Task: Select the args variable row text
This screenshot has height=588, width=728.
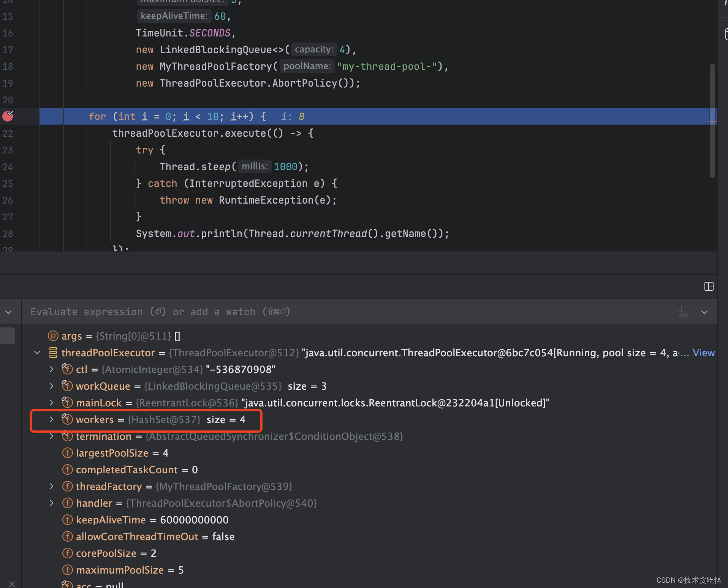Action: tap(121, 336)
